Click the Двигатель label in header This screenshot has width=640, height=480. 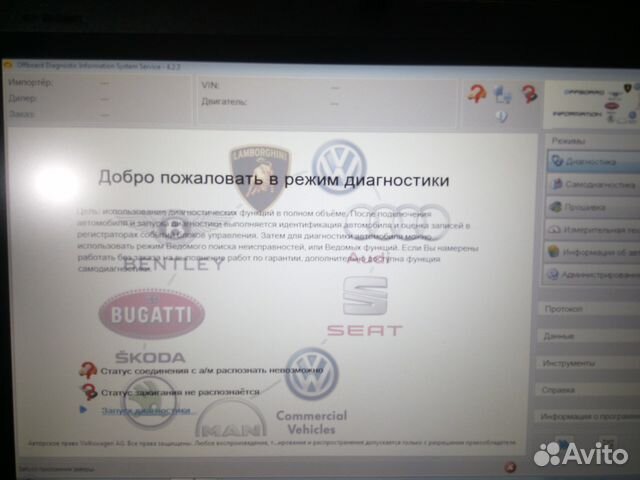point(224,101)
